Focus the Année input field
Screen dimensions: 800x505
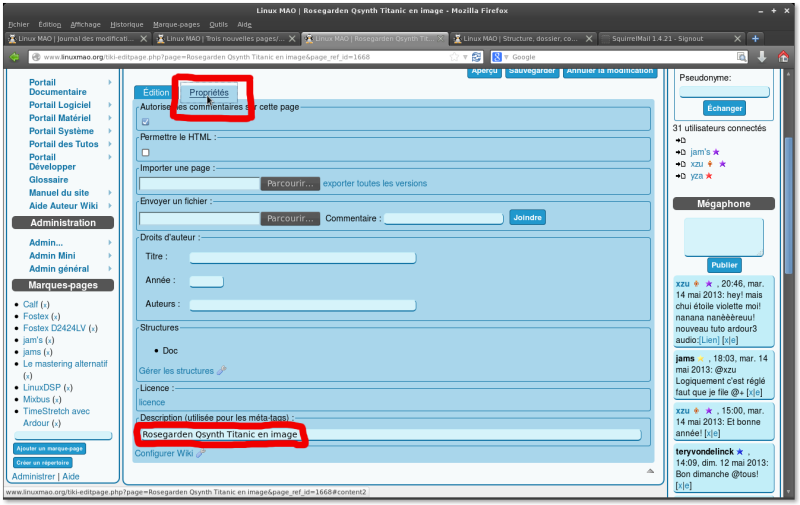click(206, 281)
